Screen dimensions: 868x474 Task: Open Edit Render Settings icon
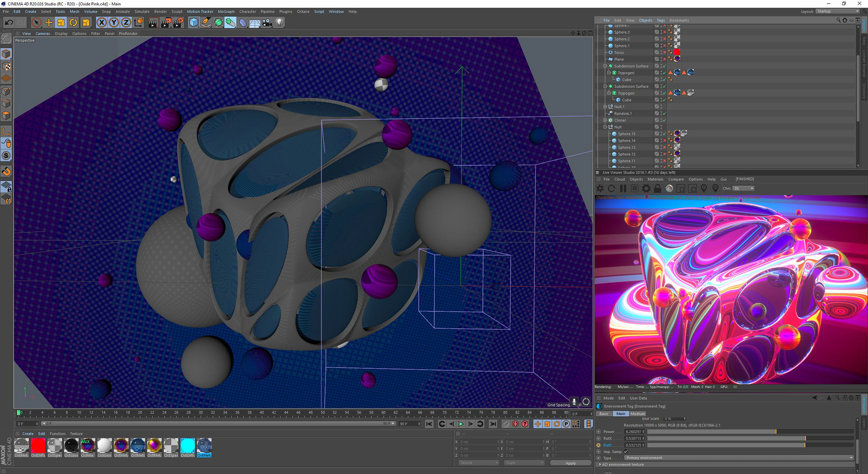click(178, 22)
